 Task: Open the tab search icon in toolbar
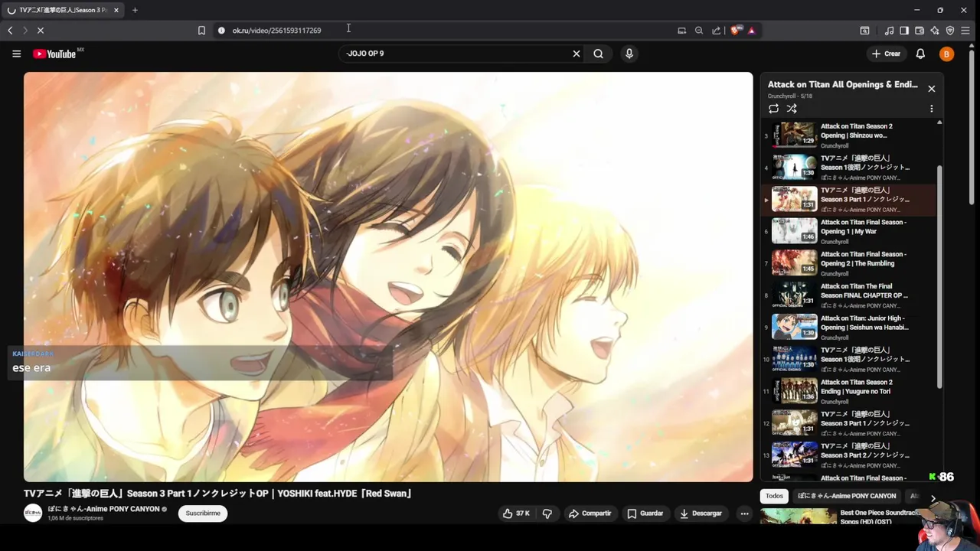[864, 31]
